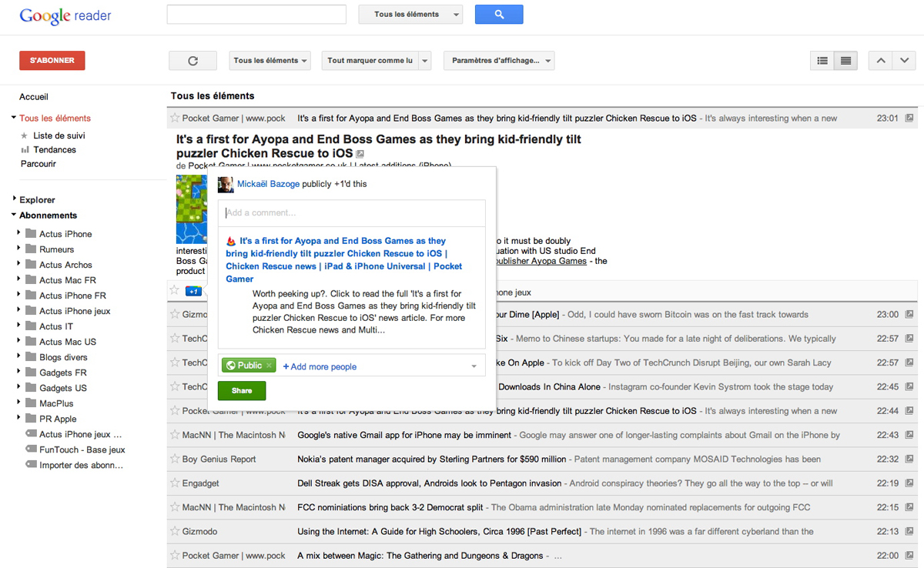Image resolution: width=924 pixels, height=568 pixels.
Task: Open the circles dropdown arrow in the share popup
Action: point(474,366)
